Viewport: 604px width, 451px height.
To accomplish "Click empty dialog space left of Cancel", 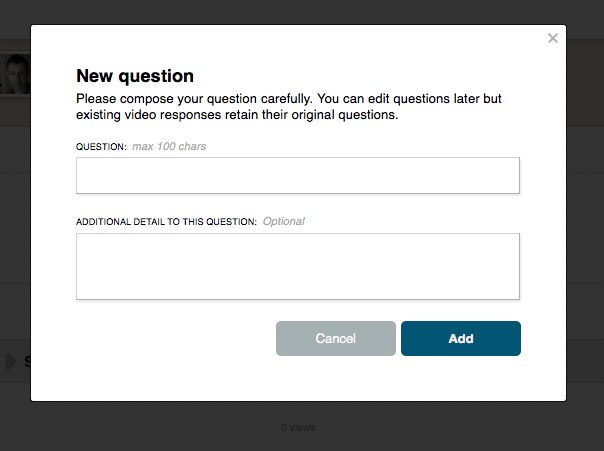I will point(173,338).
